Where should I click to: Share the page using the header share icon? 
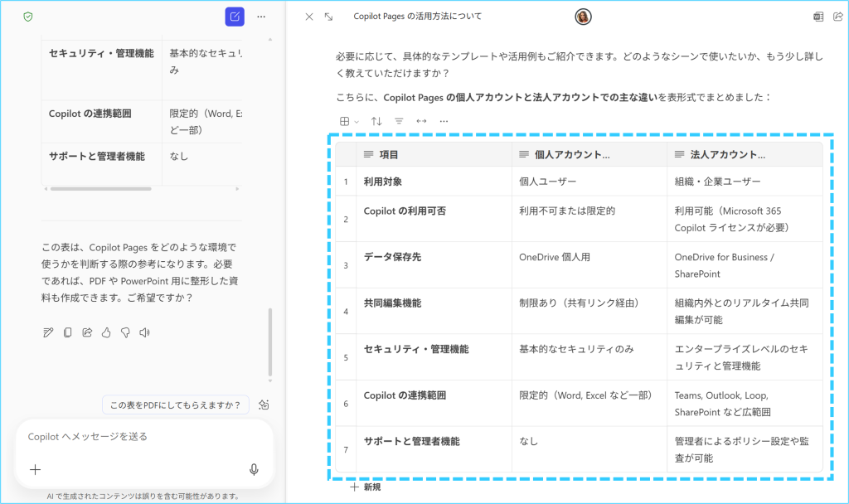point(837,17)
